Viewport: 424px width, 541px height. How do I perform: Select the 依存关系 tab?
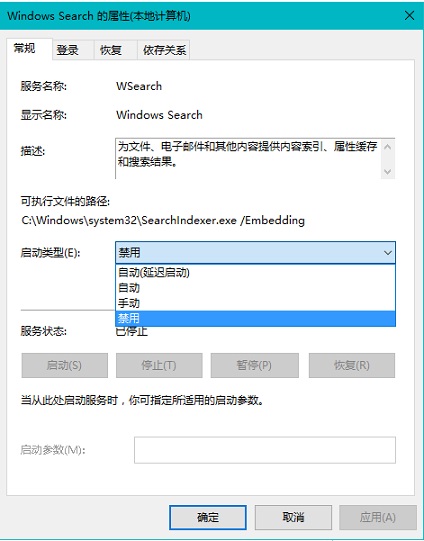click(164, 50)
